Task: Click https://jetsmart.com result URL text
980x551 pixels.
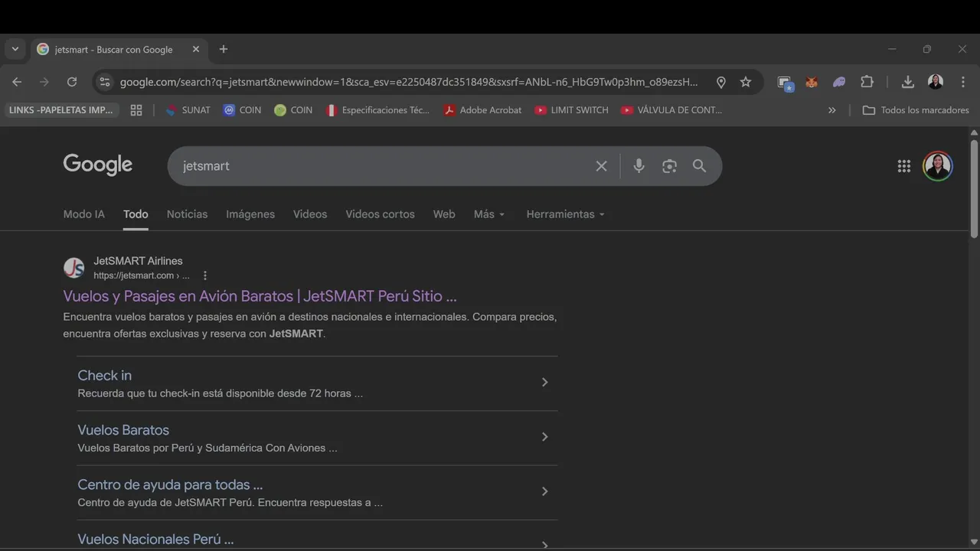Action: pos(142,275)
